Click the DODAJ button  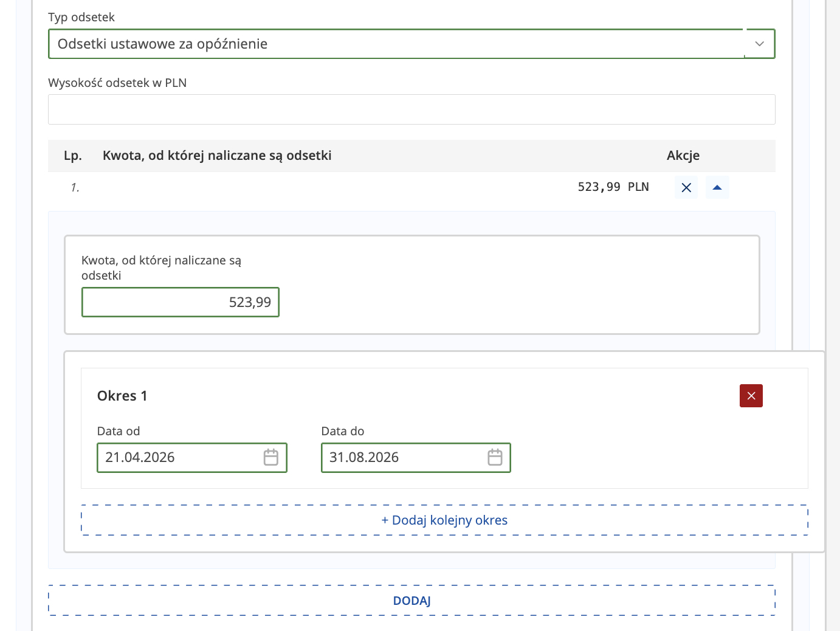click(411, 601)
